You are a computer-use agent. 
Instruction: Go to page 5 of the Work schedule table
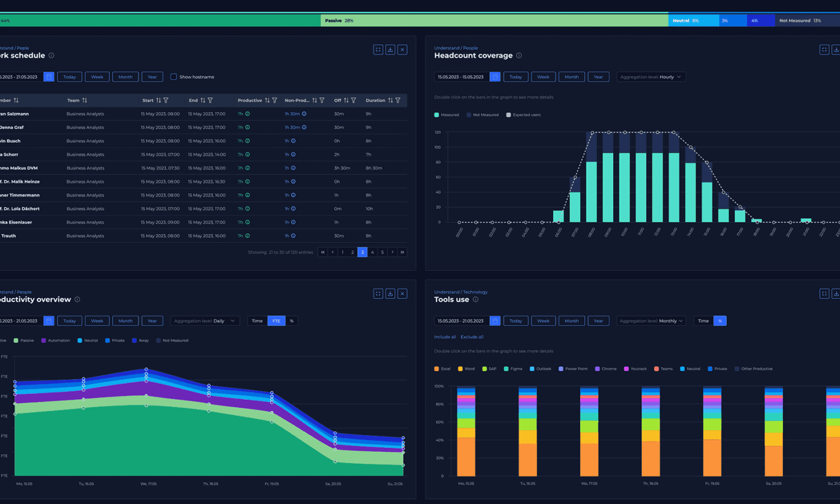(x=382, y=252)
